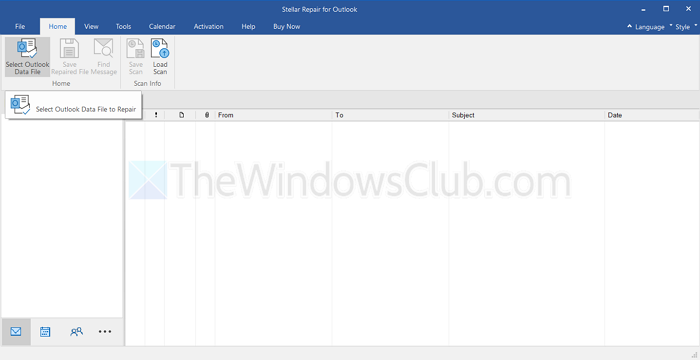Switch to the Calendar ribbon tab
This screenshot has height=360, width=700.
click(162, 27)
